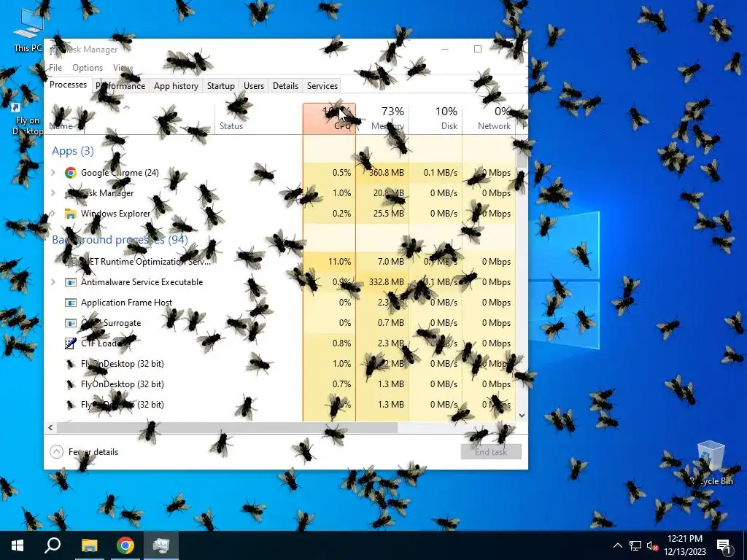
Task: Click the End task button
Action: 491,452
